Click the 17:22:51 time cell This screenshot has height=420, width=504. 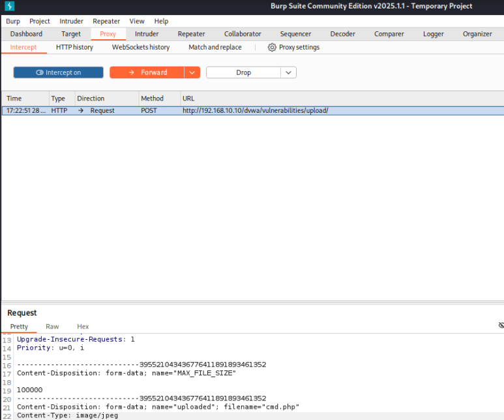coord(25,111)
